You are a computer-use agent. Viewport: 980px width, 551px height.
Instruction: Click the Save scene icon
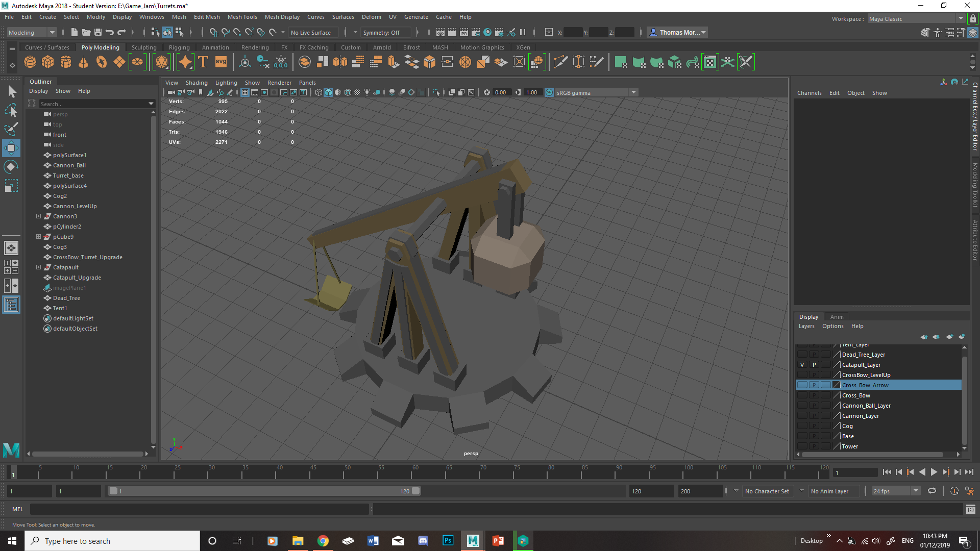coord(98,32)
